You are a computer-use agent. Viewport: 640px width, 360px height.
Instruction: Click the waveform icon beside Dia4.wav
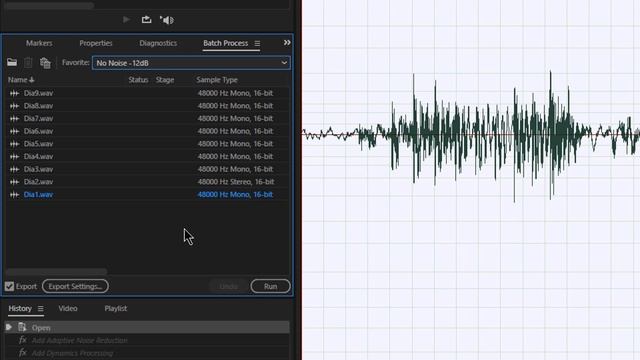(14, 156)
